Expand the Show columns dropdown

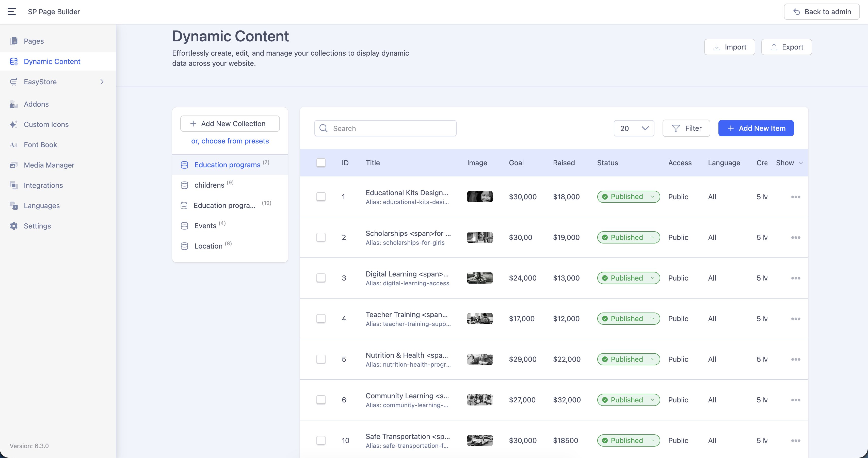[x=789, y=163]
